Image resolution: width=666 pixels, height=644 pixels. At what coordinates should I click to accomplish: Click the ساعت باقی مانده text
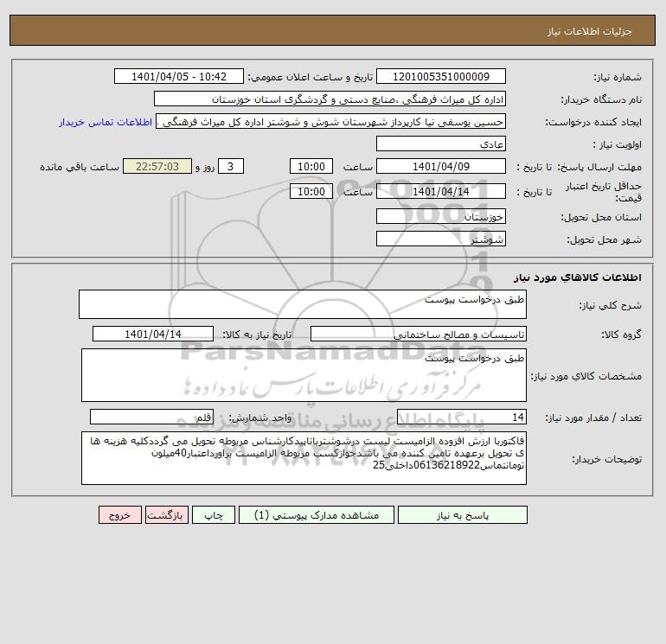tap(80, 167)
